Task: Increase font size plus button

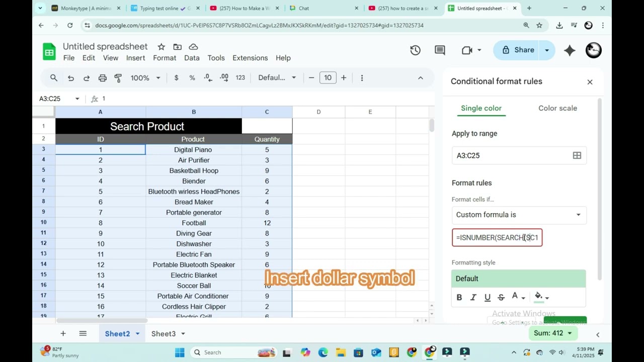Action: (x=344, y=78)
